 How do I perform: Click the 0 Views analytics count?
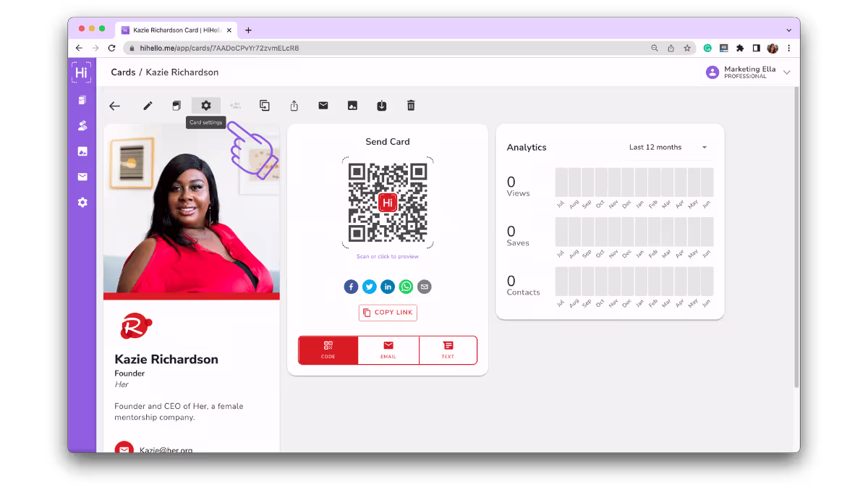pos(511,182)
